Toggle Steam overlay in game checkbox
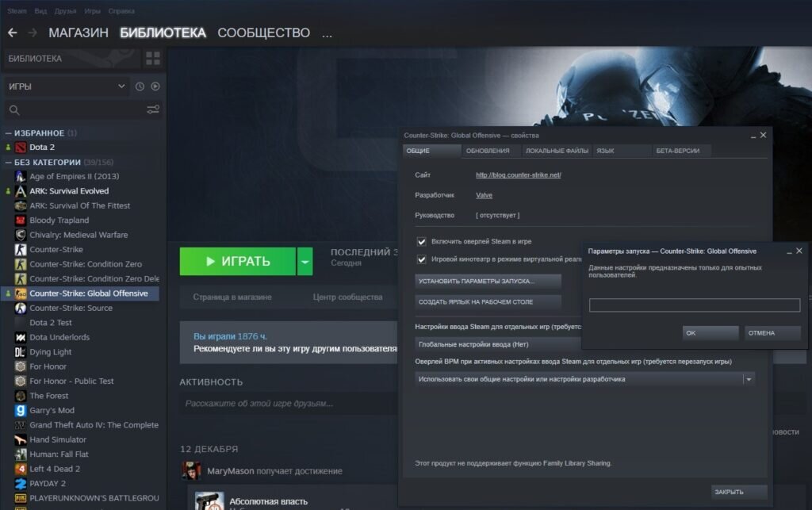This screenshot has width=812, height=510. pos(422,242)
